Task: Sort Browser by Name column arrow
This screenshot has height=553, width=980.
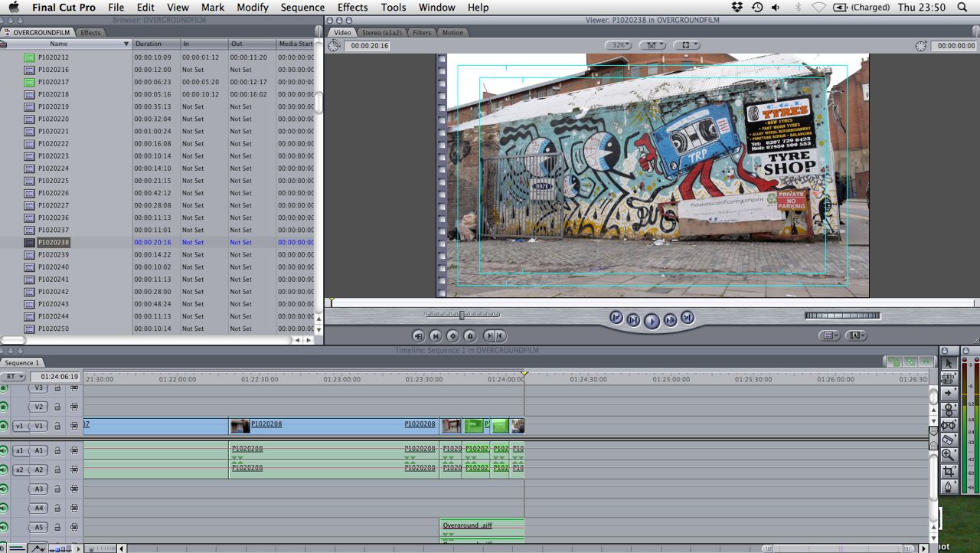Action: pos(126,44)
